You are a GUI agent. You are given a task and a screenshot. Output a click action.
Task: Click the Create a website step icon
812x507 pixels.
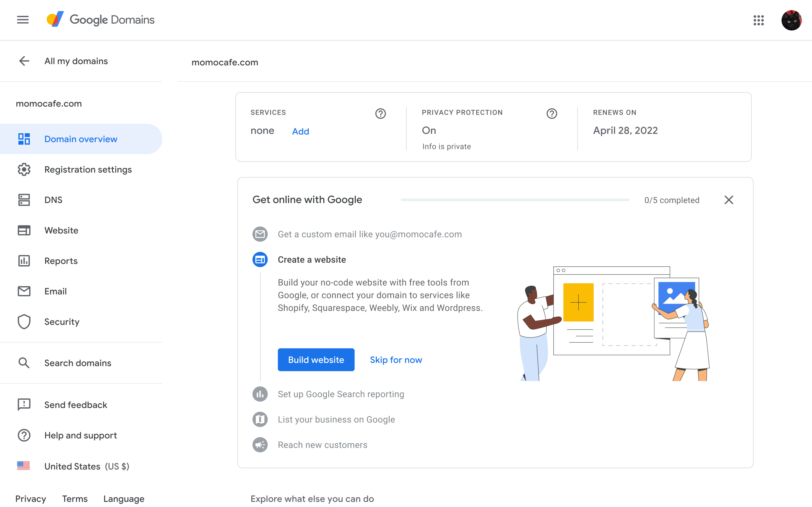[x=260, y=260]
